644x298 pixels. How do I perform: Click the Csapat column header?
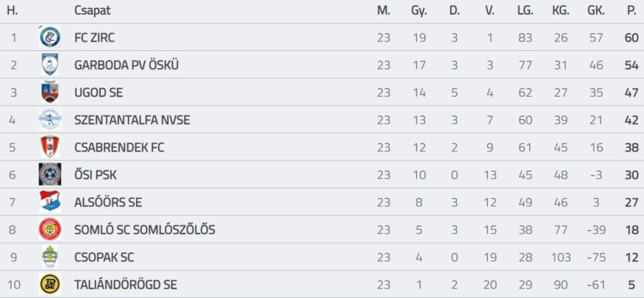[92, 11]
